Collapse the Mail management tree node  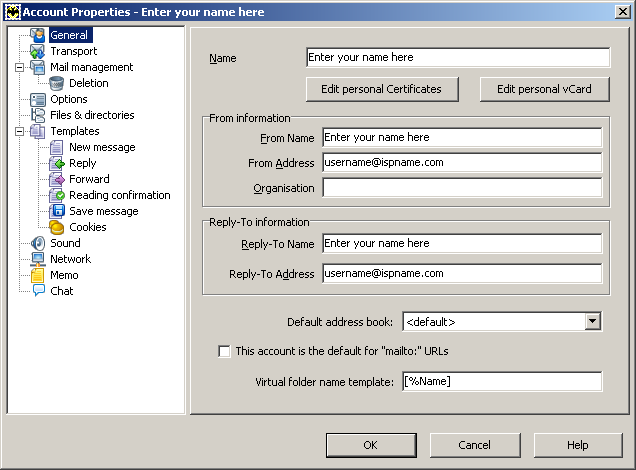point(19,67)
